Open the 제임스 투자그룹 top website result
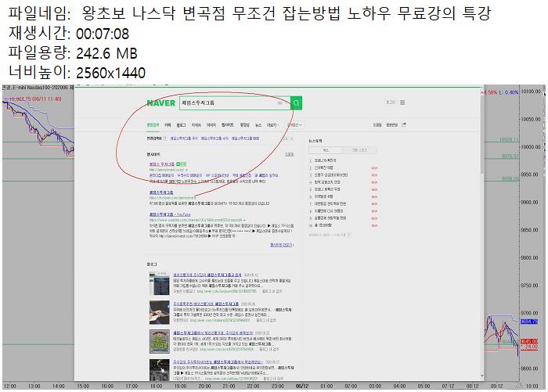Viewport: 548px width, 392px height. pyautogui.click(x=161, y=164)
